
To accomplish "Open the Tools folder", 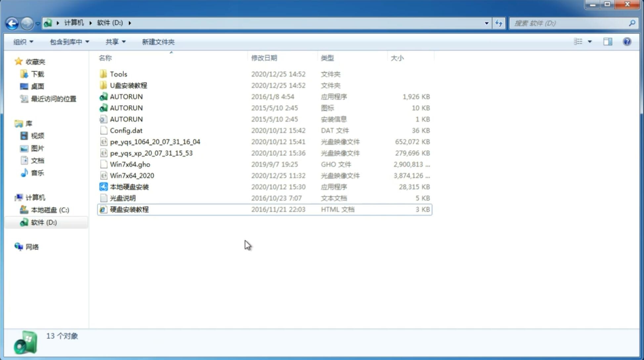I will 118,74.
